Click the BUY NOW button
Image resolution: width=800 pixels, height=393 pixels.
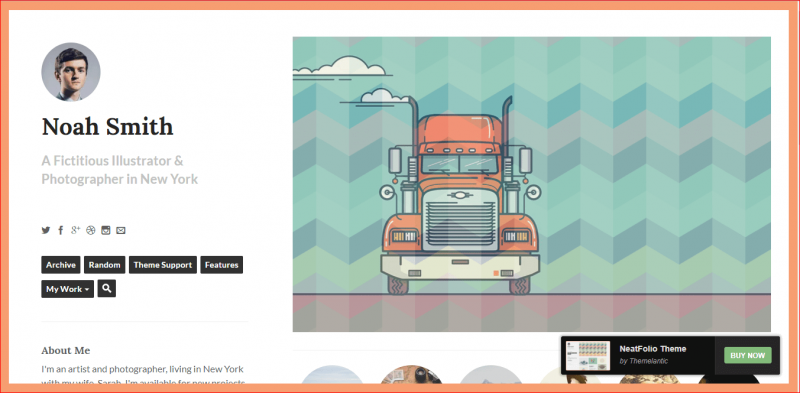click(747, 355)
